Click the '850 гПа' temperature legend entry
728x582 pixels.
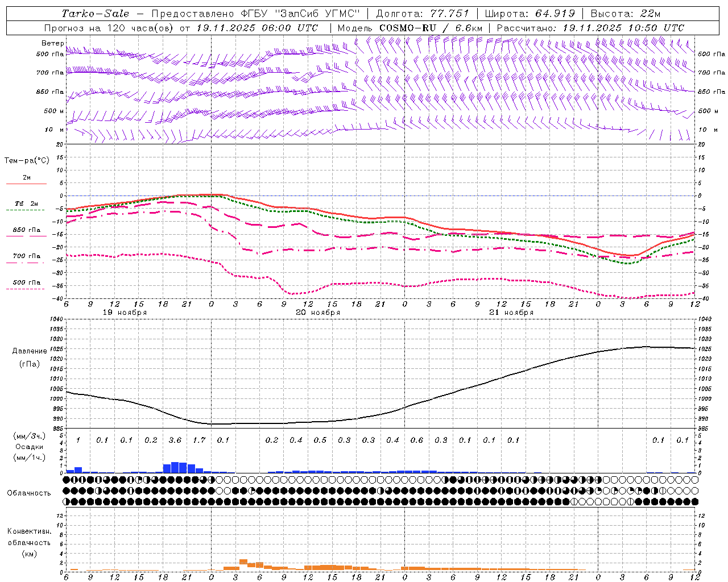(x=26, y=230)
